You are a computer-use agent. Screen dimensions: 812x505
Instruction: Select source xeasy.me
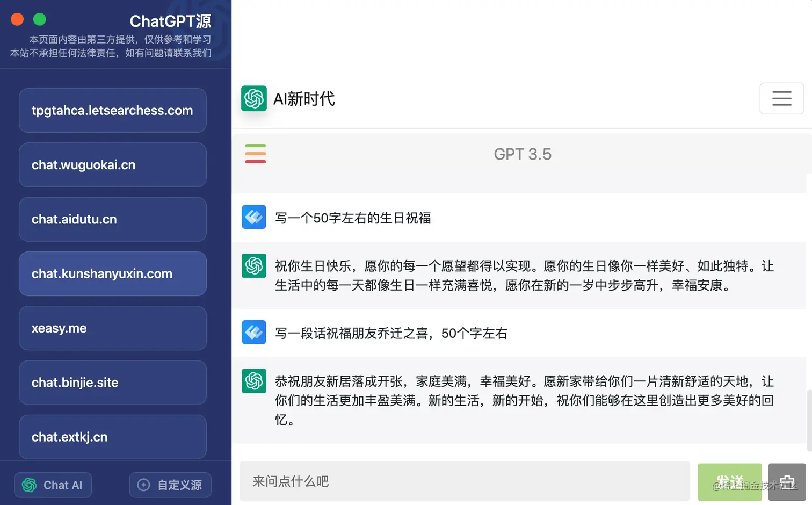113,328
